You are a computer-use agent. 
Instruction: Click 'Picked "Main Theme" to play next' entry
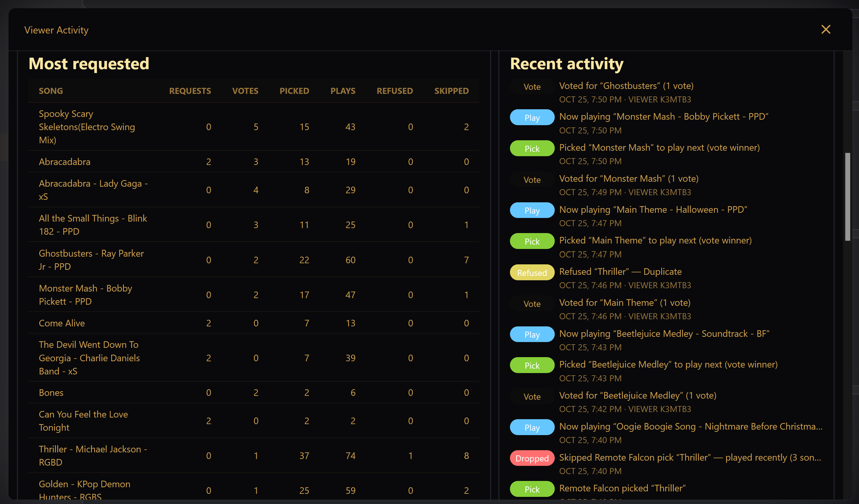(655, 240)
